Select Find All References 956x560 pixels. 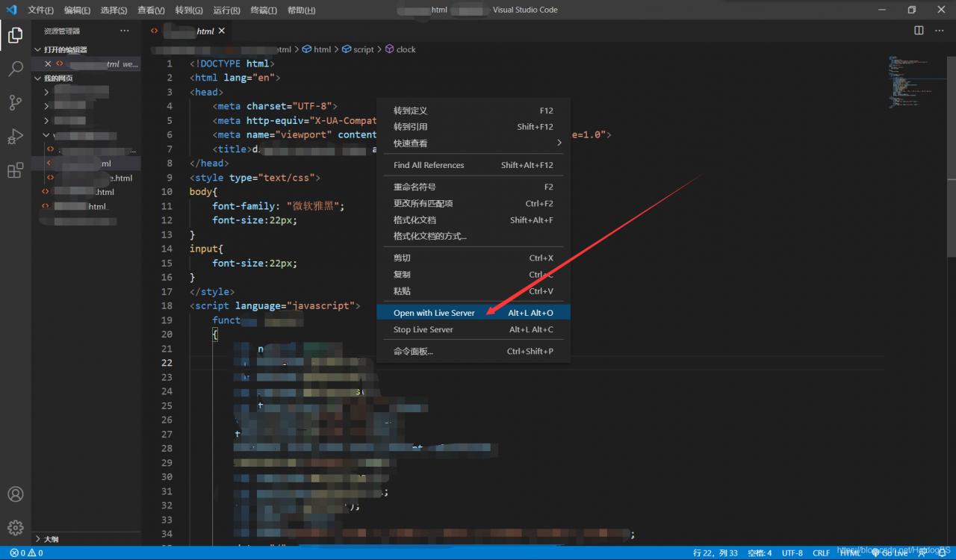(474, 165)
